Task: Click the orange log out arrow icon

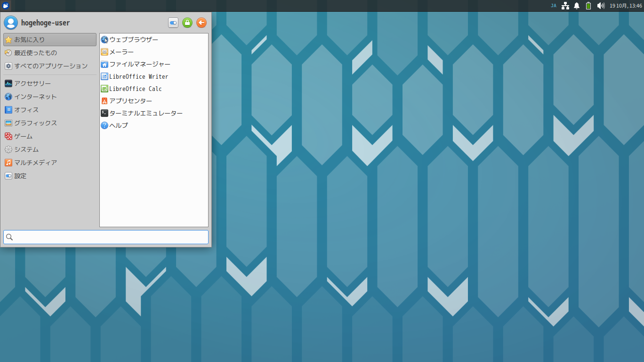Action: coord(201,23)
